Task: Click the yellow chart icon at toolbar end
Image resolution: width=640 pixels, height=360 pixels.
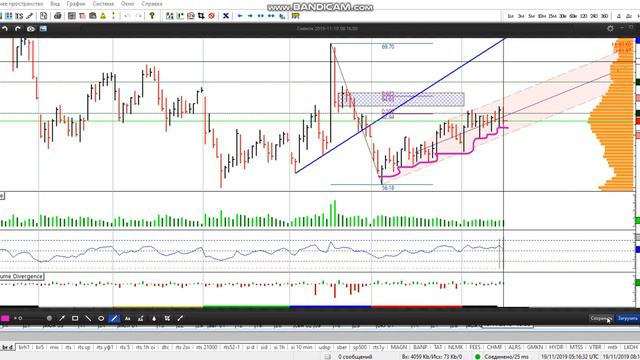Action: [x=296, y=16]
